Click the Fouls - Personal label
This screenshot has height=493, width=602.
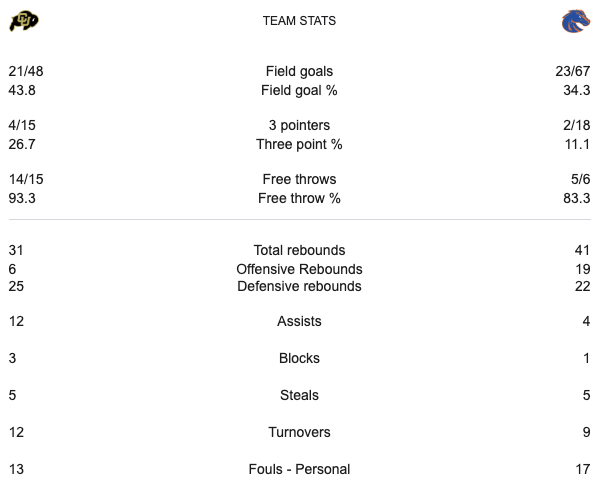point(299,469)
